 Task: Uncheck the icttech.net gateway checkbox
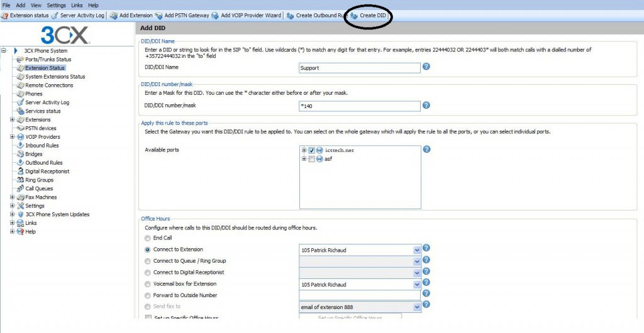click(x=311, y=150)
